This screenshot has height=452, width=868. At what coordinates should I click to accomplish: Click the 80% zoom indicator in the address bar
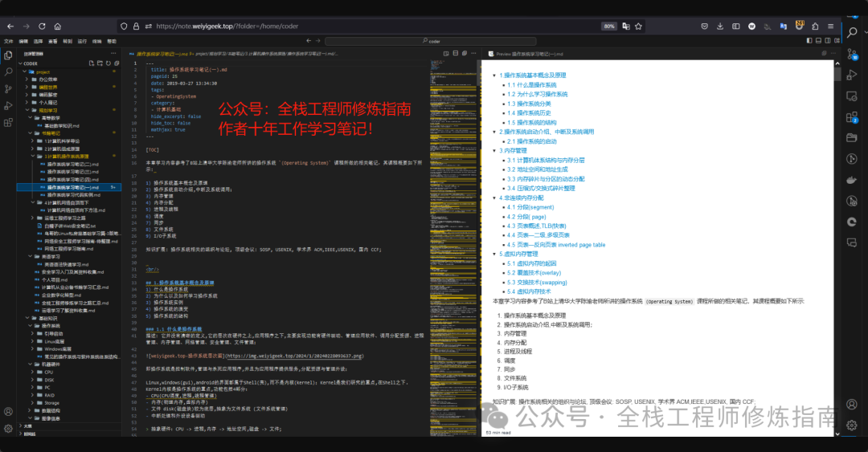pos(609,26)
